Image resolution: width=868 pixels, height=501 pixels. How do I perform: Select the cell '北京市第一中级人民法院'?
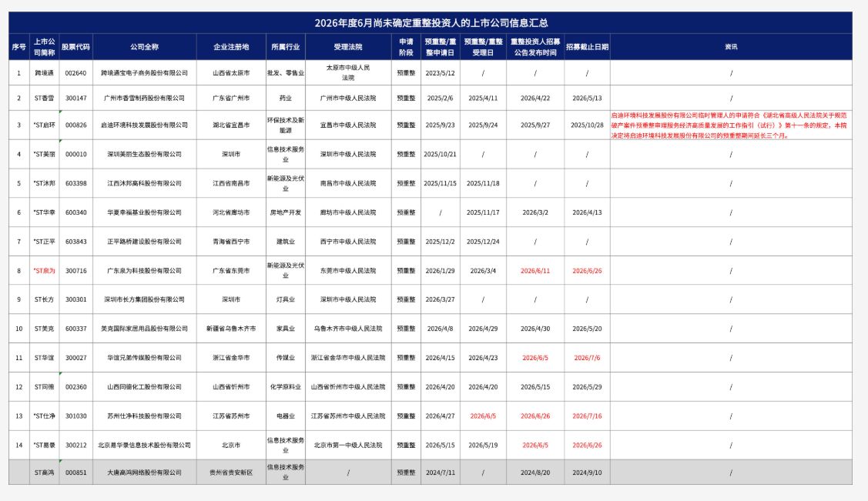pos(348,445)
